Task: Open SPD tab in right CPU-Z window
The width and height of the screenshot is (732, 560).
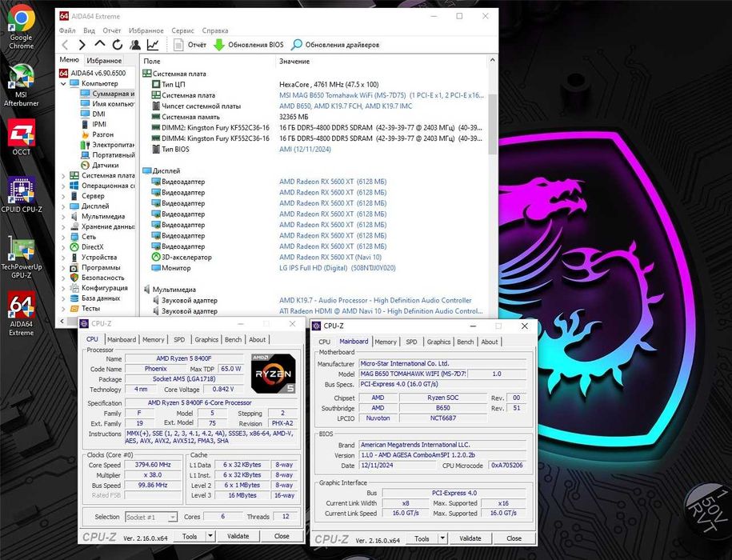Action: point(411,342)
